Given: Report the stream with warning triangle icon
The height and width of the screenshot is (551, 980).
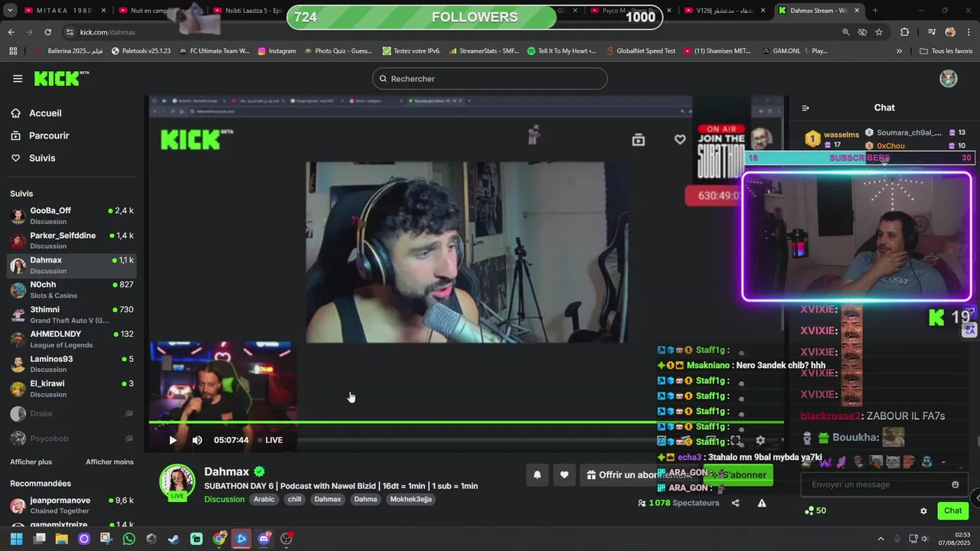Looking at the screenshot, I should click(x=762, y=503).
